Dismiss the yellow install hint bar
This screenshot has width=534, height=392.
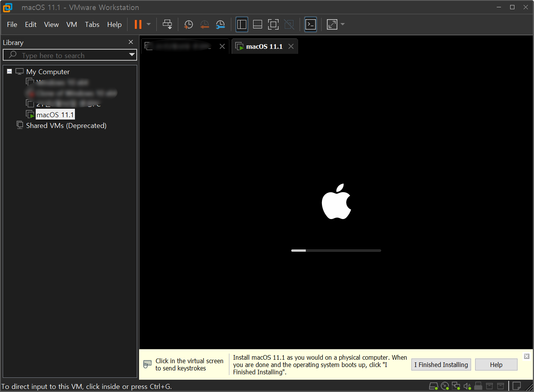527,356
